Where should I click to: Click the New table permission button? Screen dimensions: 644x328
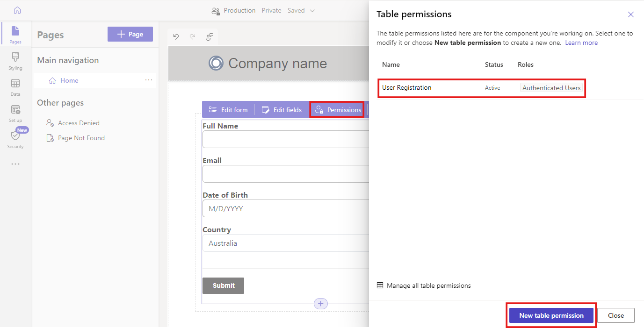(550, 315)
